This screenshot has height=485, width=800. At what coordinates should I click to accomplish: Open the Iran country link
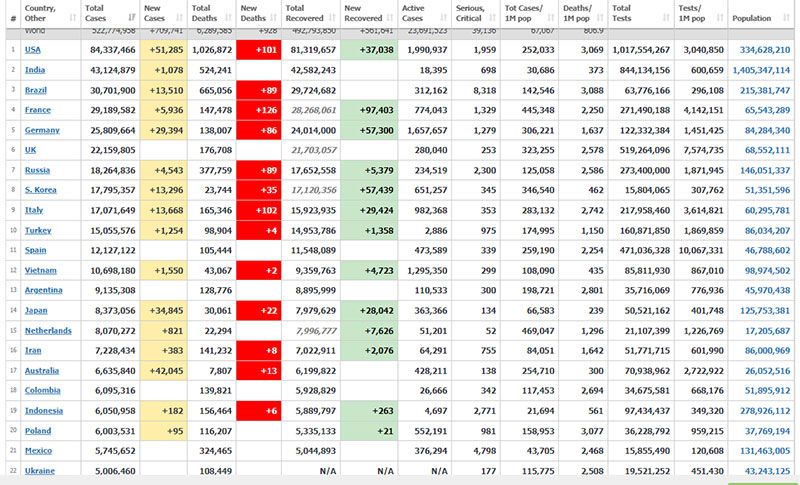coord(33,350)
